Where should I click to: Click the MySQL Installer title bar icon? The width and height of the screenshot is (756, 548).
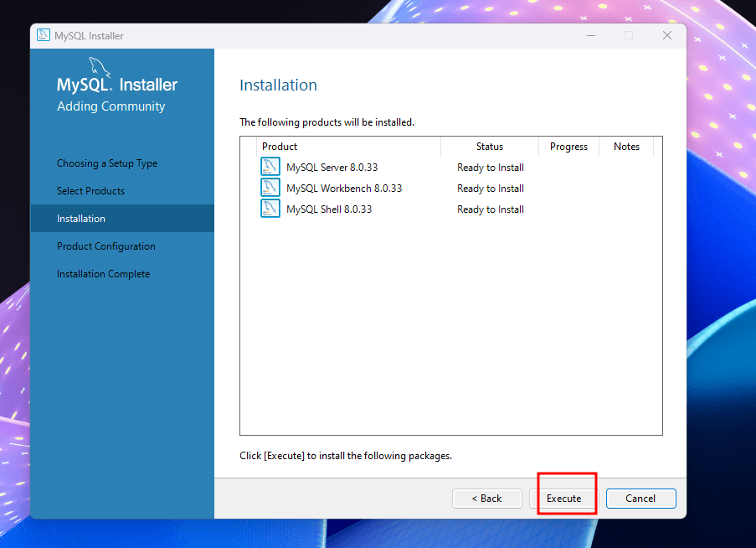point(44,35)
